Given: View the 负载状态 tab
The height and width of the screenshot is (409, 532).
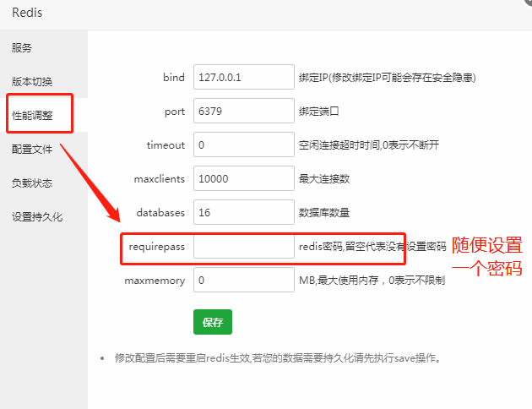Looking at the screenshot, I should tap(32, 183).
